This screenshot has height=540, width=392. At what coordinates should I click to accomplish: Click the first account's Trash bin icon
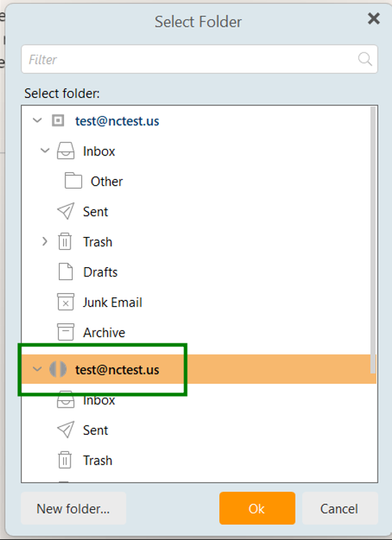[65, 241]
